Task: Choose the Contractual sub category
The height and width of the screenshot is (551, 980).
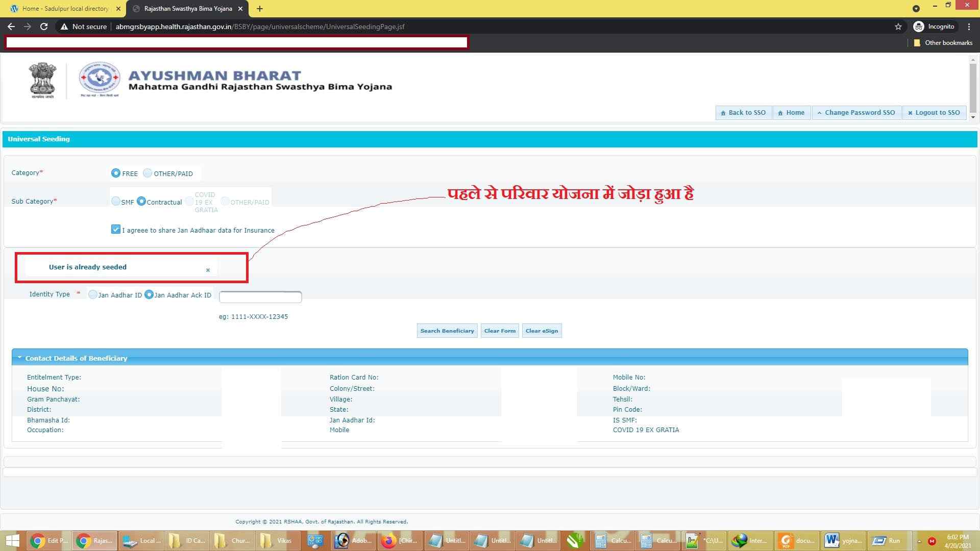Action: pyautogui.click(x=141, y=201)
